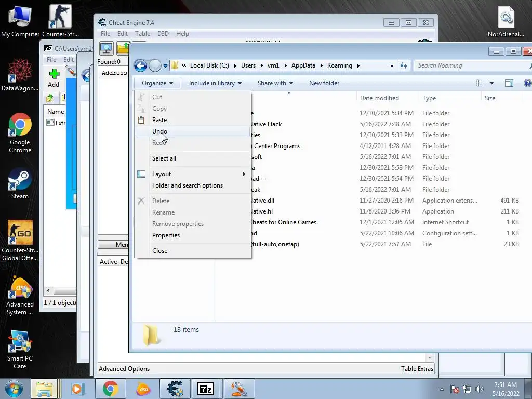Open Cheat Engine Table menu
532x399 pixels.
click(142, 34)
